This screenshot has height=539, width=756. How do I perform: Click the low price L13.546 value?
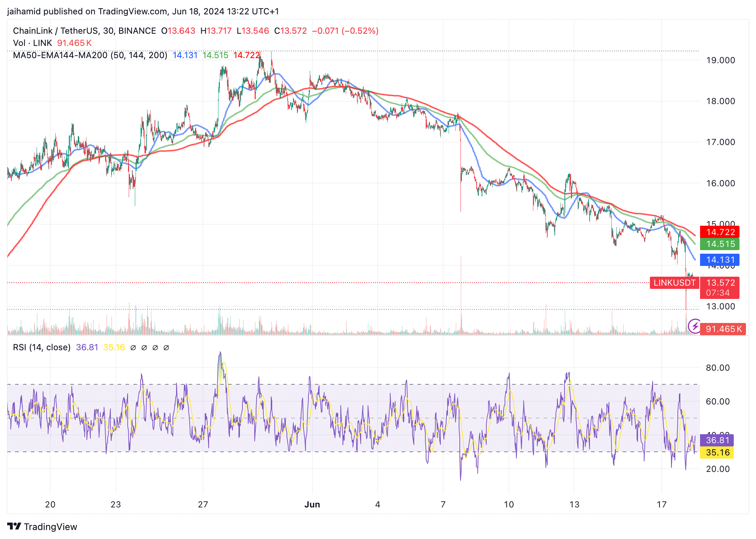coord(253,31)
